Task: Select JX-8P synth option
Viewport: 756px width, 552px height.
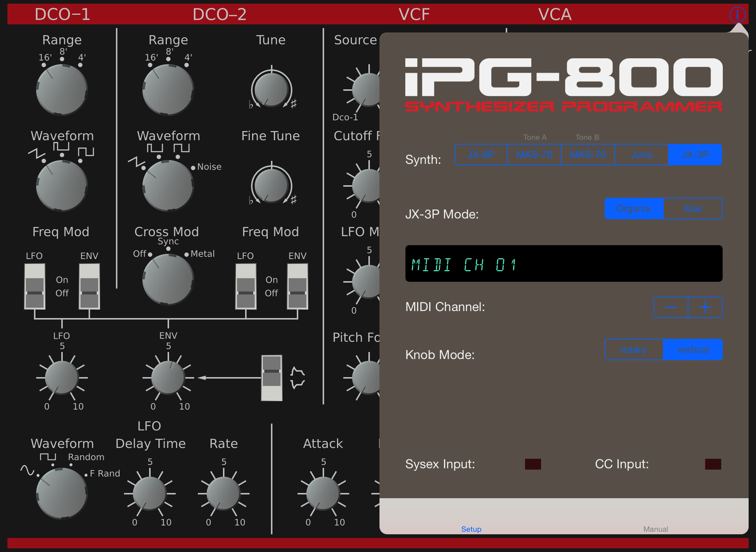Action: 481,155
